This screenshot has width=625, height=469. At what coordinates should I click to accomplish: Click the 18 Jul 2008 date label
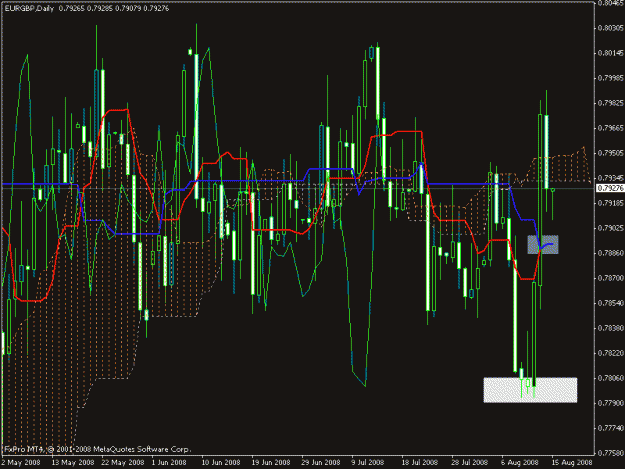pyautogui.click(x=419, y=462)
